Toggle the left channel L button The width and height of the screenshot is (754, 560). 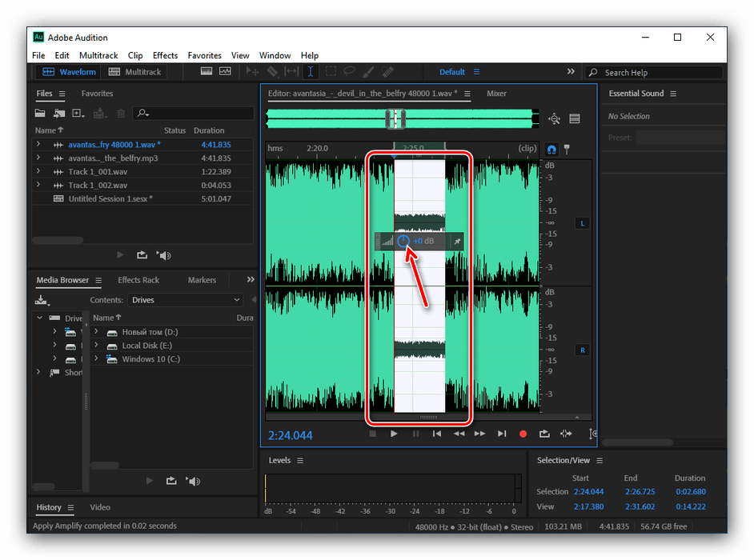[x=582, y=223]
